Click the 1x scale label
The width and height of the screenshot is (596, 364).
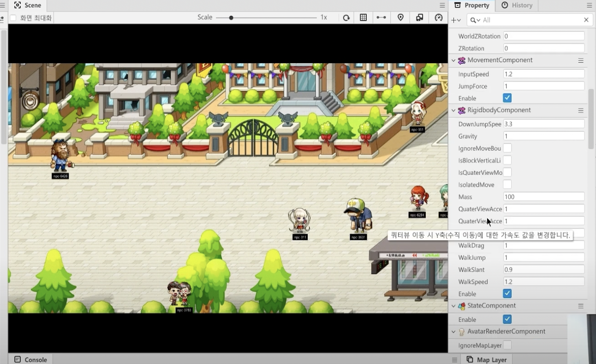[x=324, y=18]
